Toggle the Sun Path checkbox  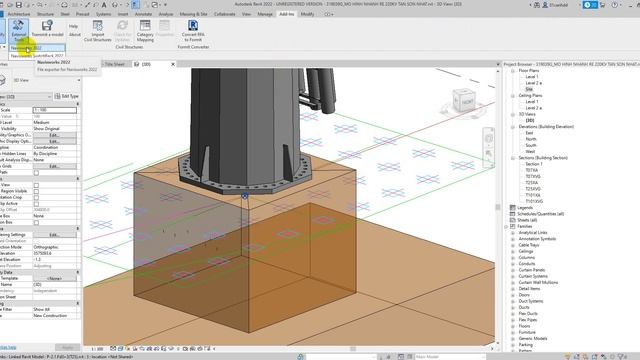36,173
